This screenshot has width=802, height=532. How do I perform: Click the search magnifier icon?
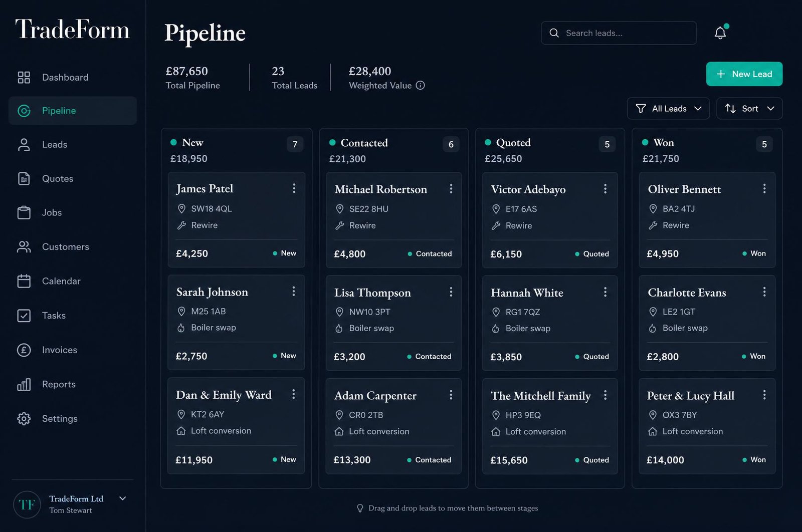tap(554, 33)
